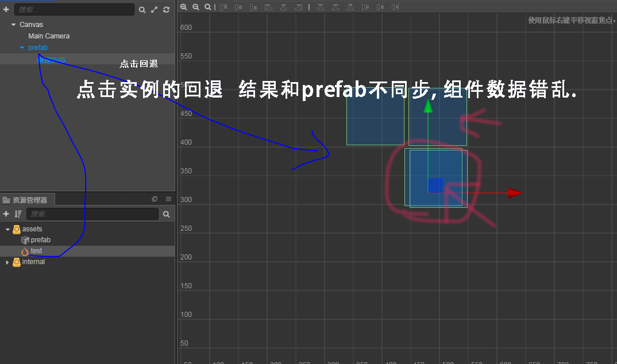Distribute nodes by horizontal centers
617x364 pixels.
coord(380,7)
